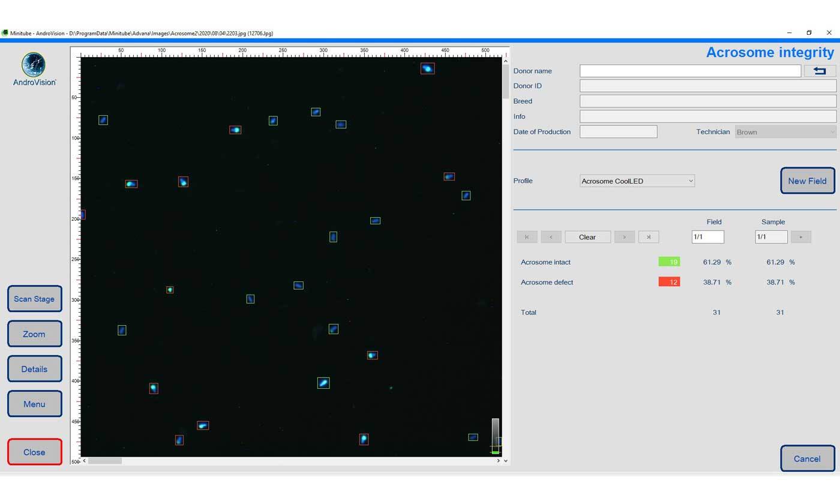
Task: Jump to the last field arrow
Action: 649,237
